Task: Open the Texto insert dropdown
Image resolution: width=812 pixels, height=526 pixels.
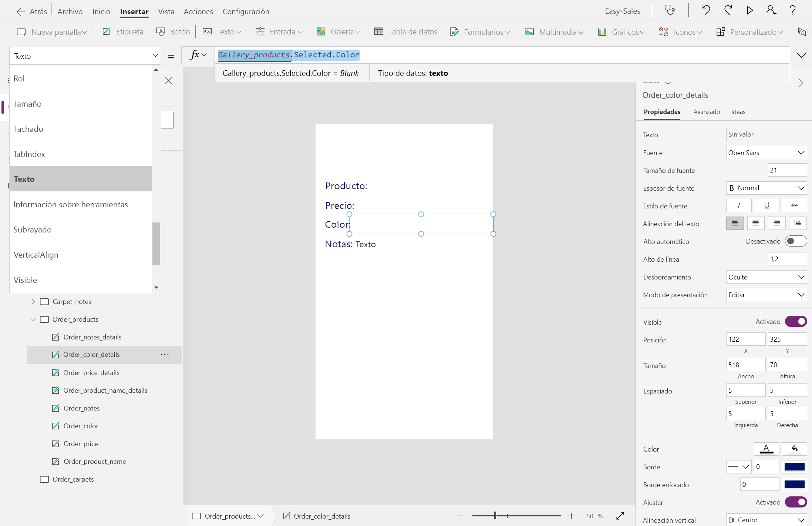Action: (222, 32)
